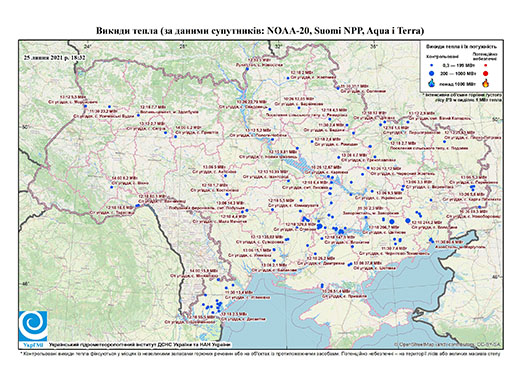
Task: Select the blue marker near Mariupol
Action: pyautogui.click(x=431, y=240)
